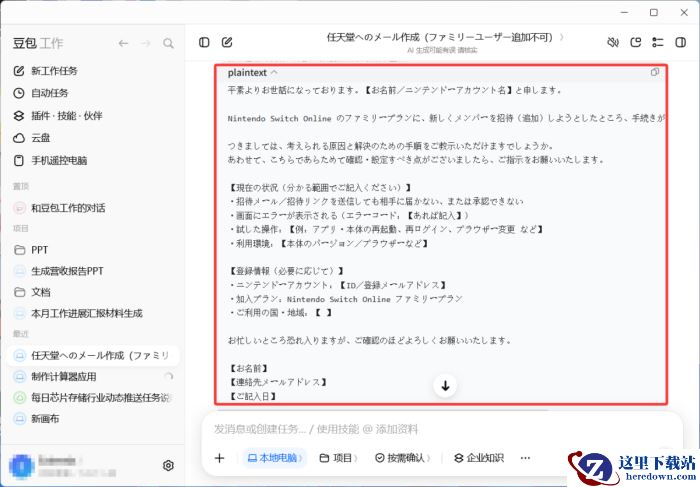Toggle the mute sound icon

point(613,42)
